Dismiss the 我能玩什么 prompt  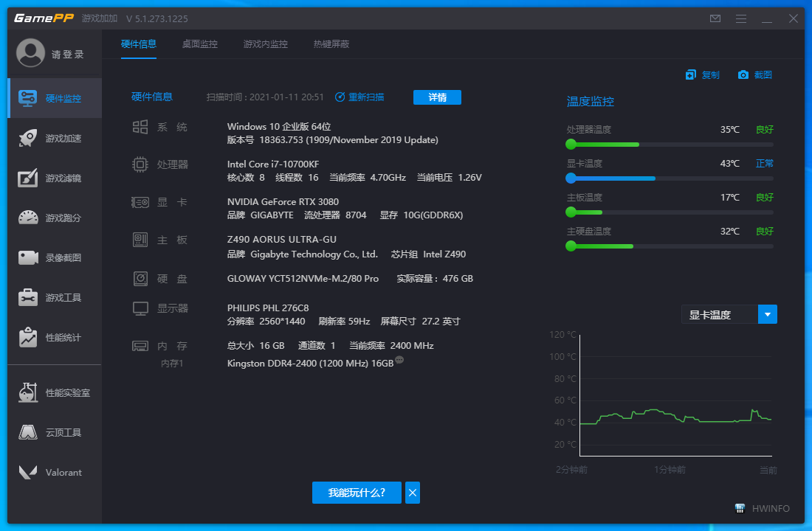click(412, 493)
